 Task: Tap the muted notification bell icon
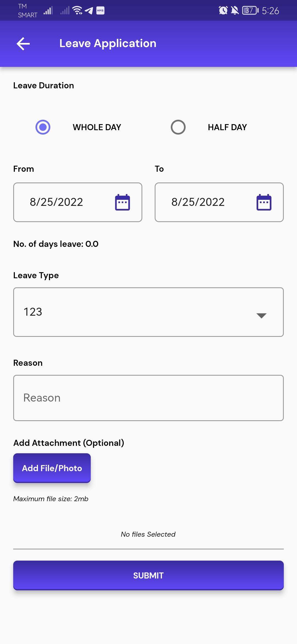(x=235, y=10)
